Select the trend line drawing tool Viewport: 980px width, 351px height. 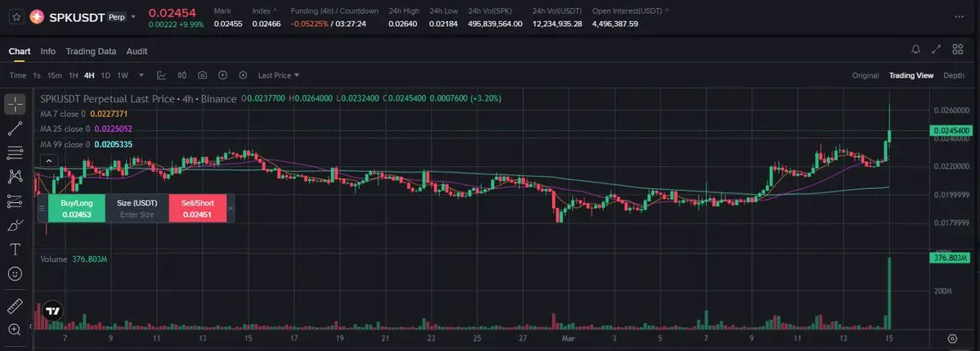(x=15, y=128)
